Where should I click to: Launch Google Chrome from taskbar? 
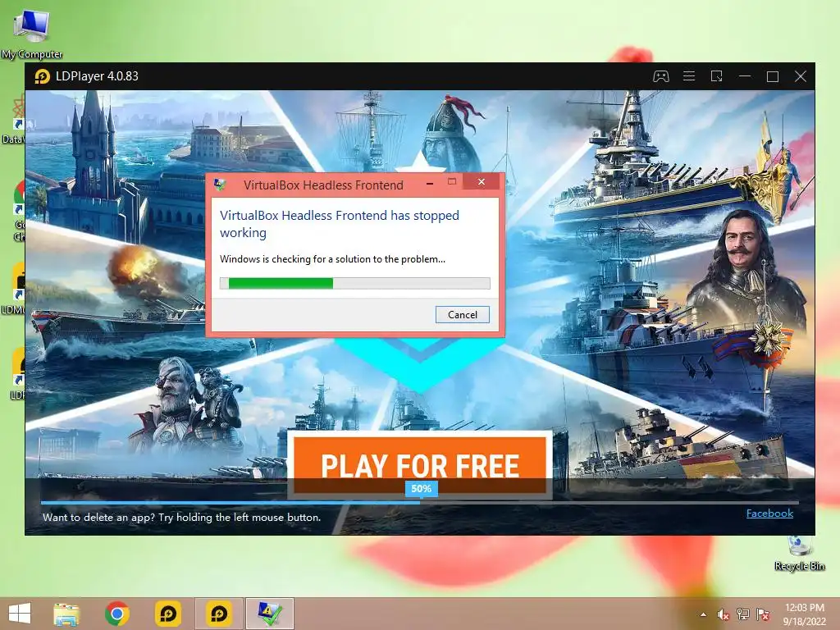point(116,614)
